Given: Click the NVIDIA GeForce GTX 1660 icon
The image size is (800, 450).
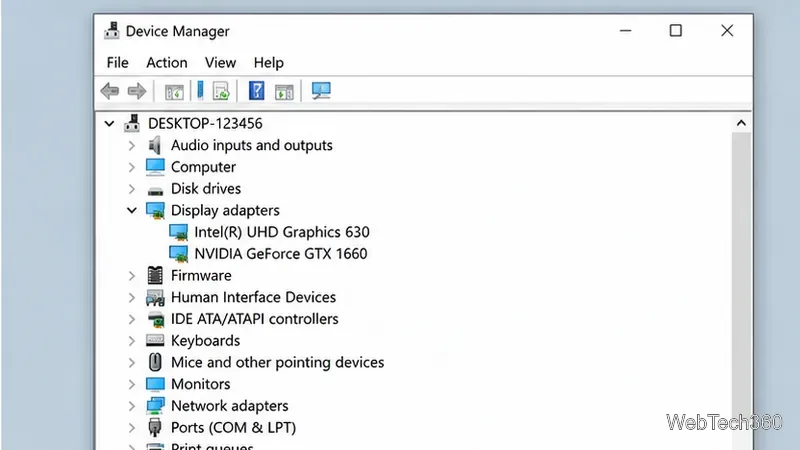Looking at the screenshot, I should 179,254.
